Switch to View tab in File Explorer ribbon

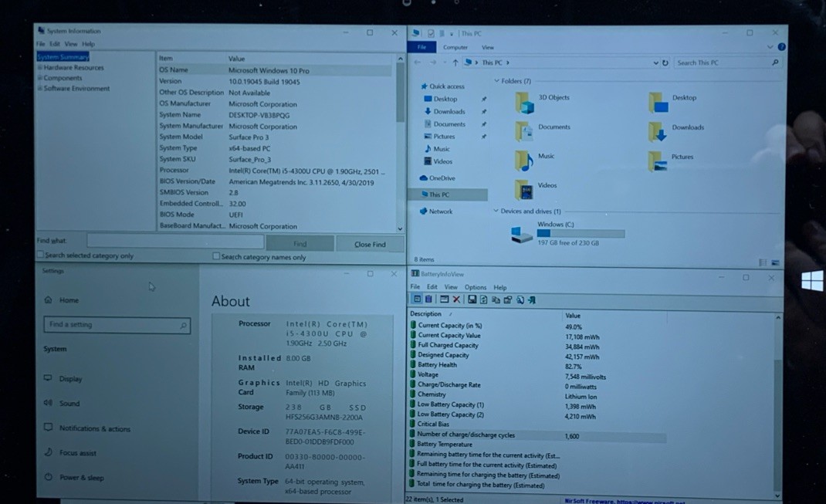point(488,47)
